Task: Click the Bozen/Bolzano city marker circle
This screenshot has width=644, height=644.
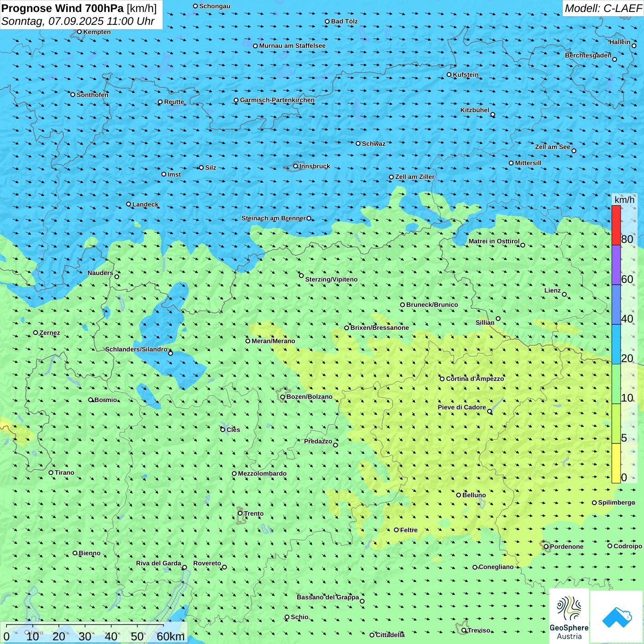Action: pos(282,397)
